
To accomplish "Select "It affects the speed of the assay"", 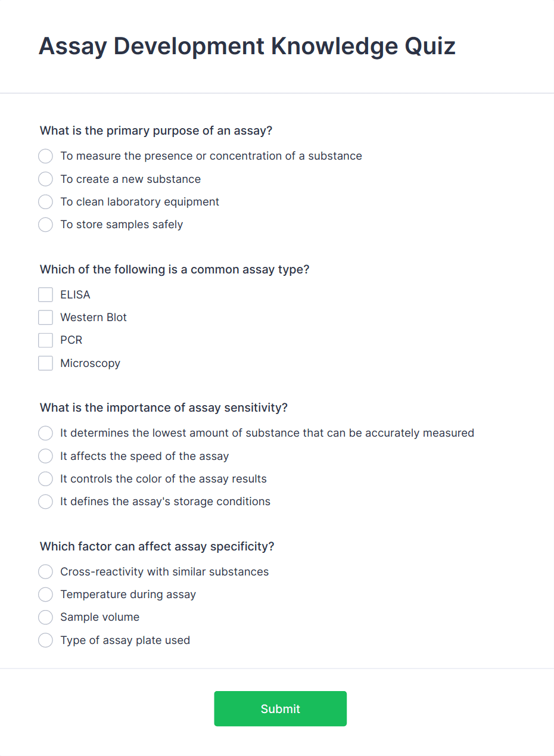I will [45, 456].
